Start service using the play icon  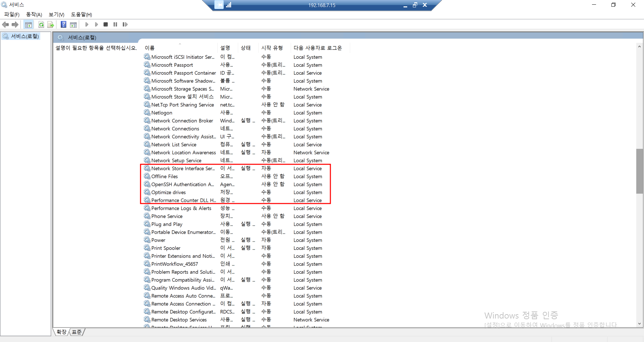87,24
